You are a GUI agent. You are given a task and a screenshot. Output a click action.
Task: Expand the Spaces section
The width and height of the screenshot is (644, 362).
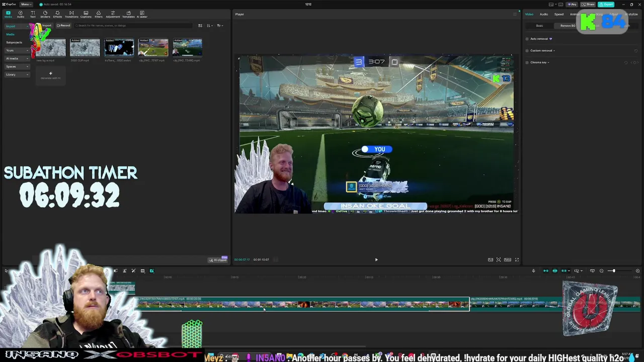click(x=17, y=66)
